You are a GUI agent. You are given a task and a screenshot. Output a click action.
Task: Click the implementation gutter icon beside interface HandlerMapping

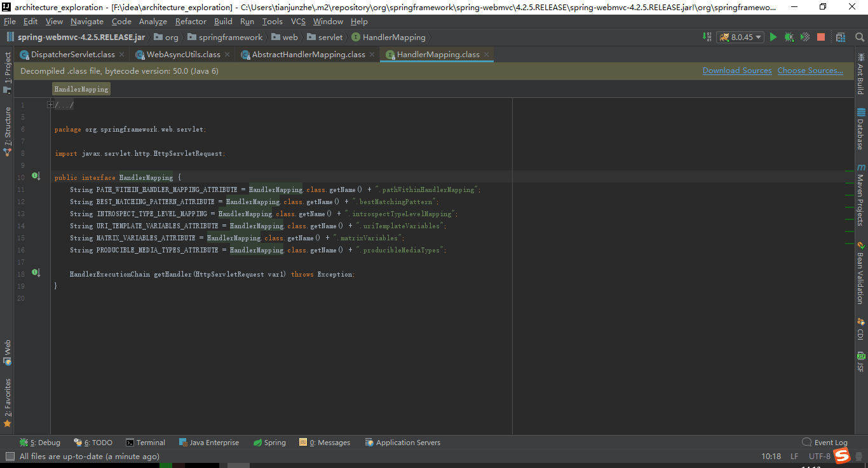(x=36, y=177)
